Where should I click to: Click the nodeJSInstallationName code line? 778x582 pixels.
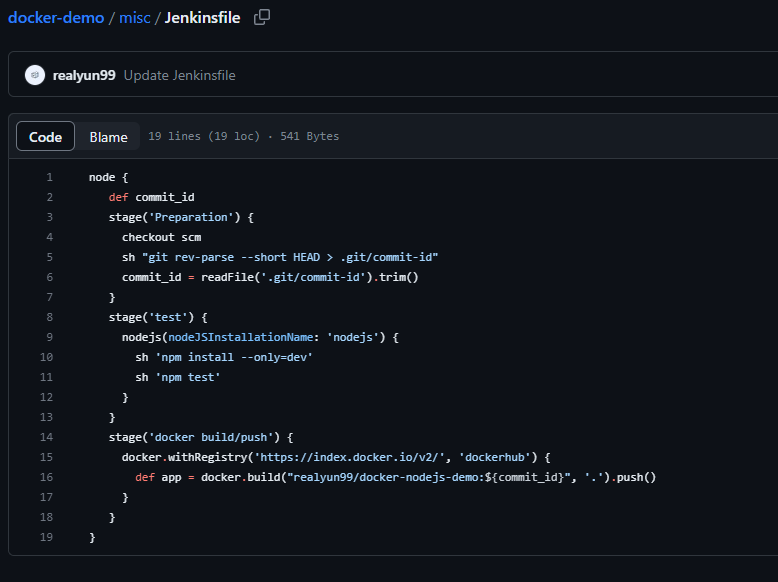pyautogui.click(x=260, y=337)
